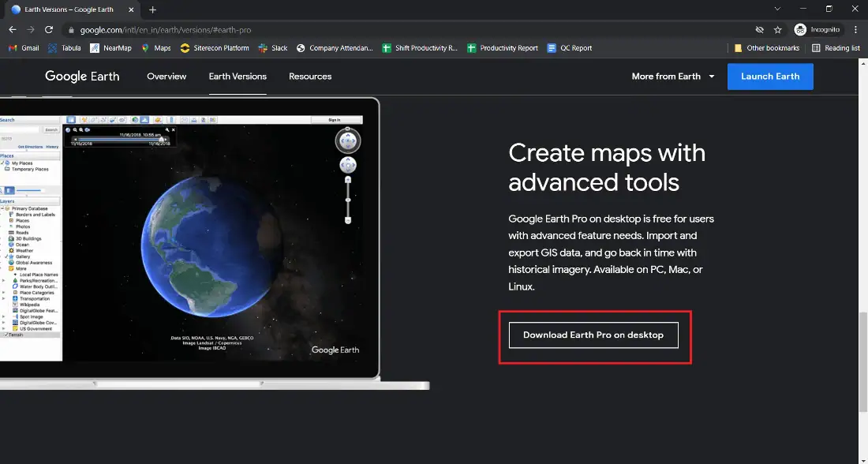868x464 pixels.
Task: Open the Incognito profile indicator
Action: click(817, 30)
